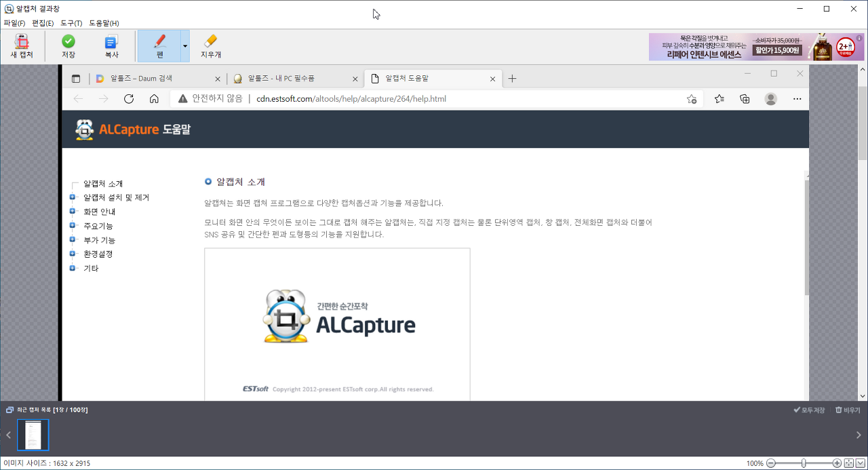This screenshot has height=470, width=868.
Task: Click the new tab plus icon
Action: [512, 79]
